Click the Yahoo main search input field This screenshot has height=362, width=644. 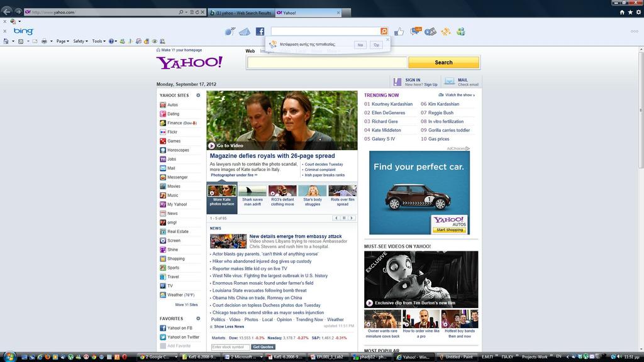tap(327, 62)
